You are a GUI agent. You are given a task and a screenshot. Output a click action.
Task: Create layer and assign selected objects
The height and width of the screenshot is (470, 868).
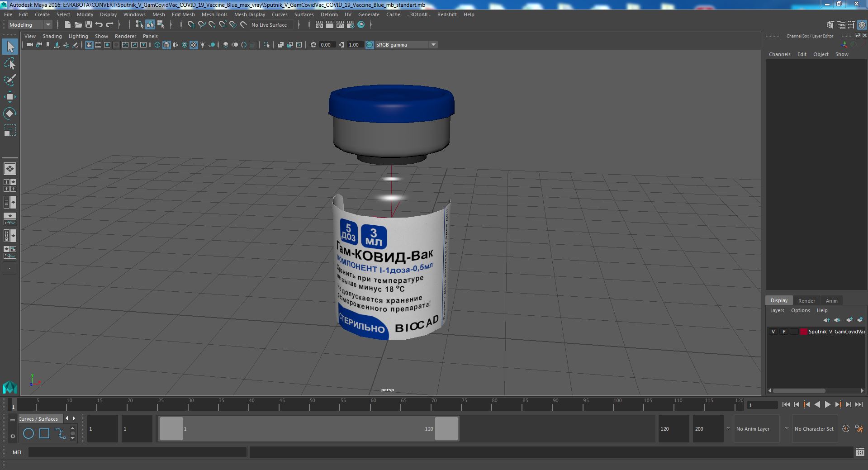coord(860,320)
